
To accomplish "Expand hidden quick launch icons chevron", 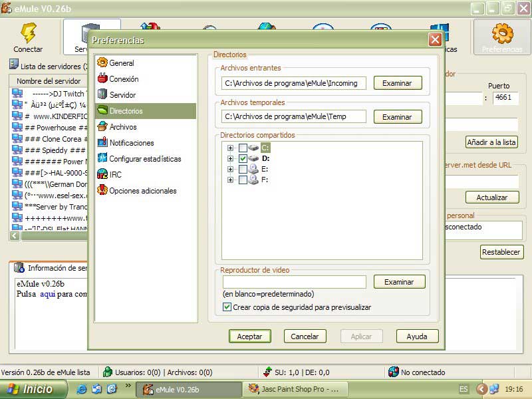I will 128,386.
